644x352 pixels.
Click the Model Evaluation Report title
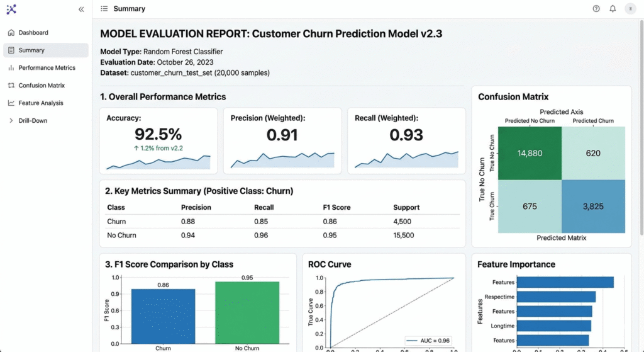(x=271, y=34)
